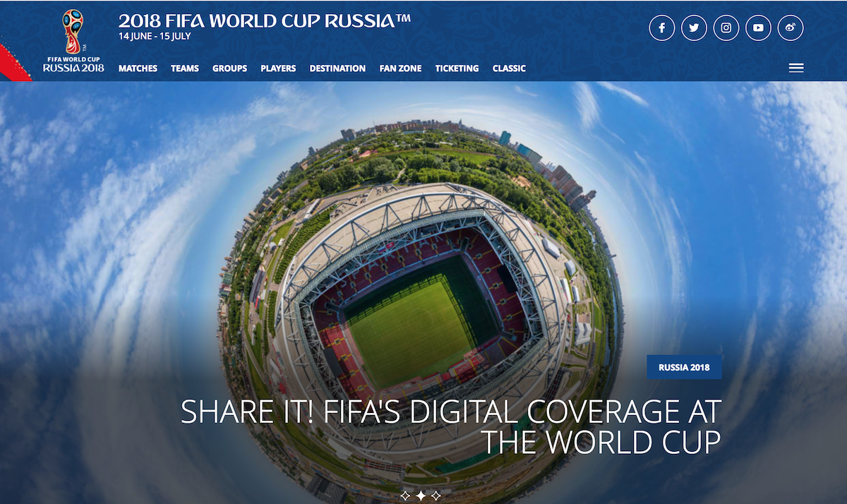Open the YouTube channel icon
The image size is (847, 504).
(758, 28)
